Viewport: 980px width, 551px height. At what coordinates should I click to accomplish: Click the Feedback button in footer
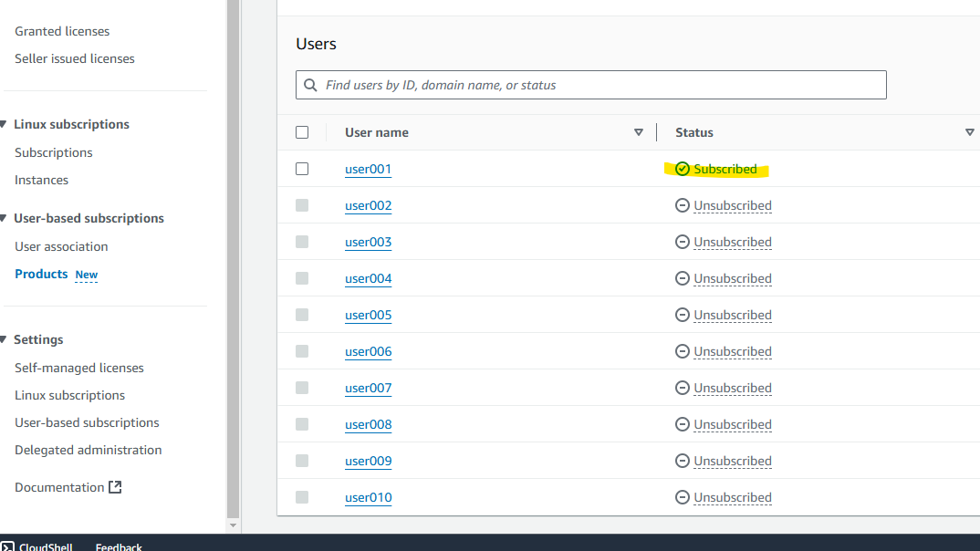click(119, 546)
